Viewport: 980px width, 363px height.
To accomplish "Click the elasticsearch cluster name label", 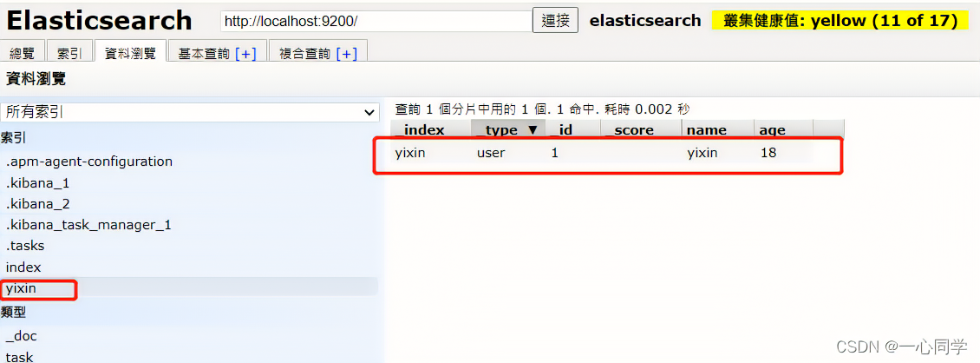I will (645, 21).
